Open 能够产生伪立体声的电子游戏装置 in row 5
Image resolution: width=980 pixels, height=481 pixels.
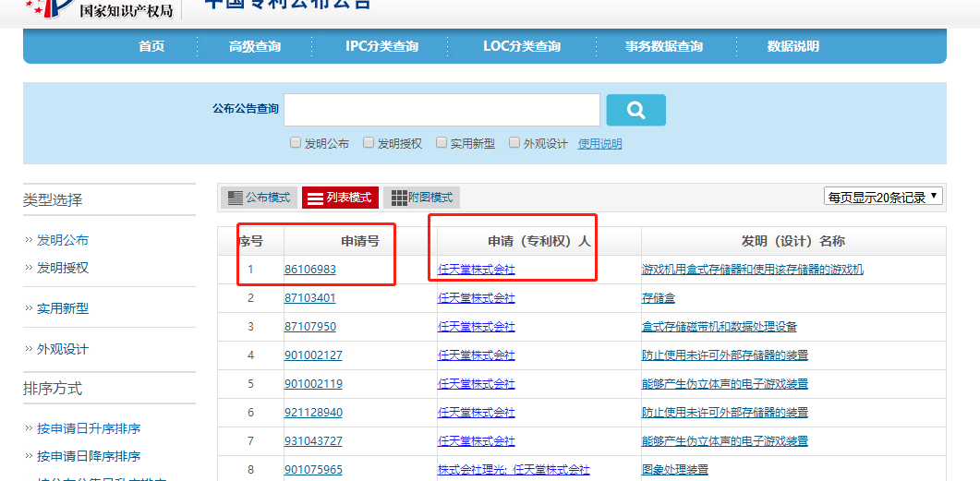click(x=725, y=384)
